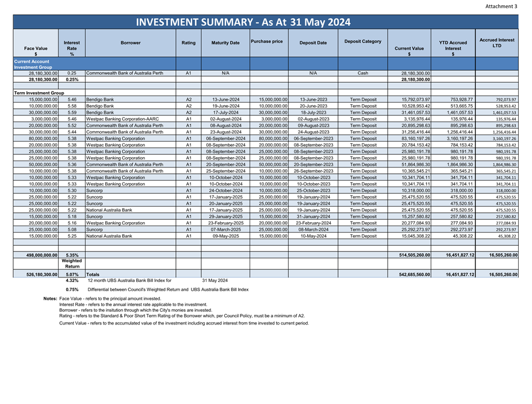The width and height of the screenshot is (532, 404).
Task: Select the Deposit Date column header
Action: tap(313, 43)
